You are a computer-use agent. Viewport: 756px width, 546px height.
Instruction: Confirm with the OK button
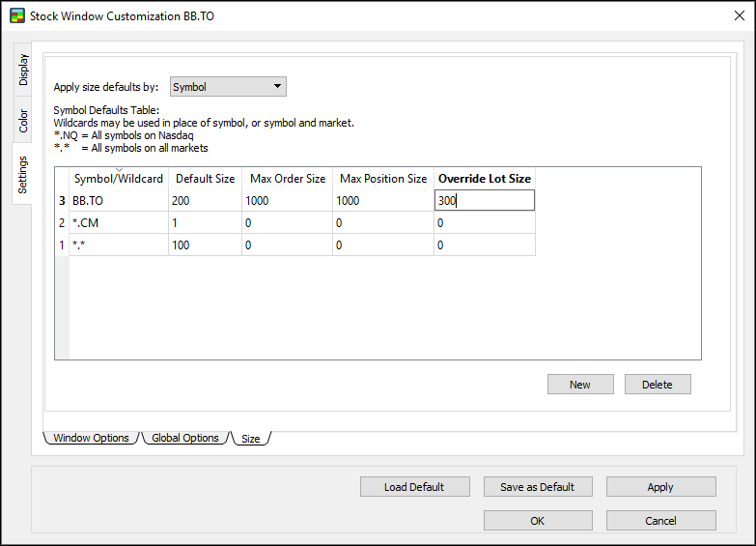[537, 521]
